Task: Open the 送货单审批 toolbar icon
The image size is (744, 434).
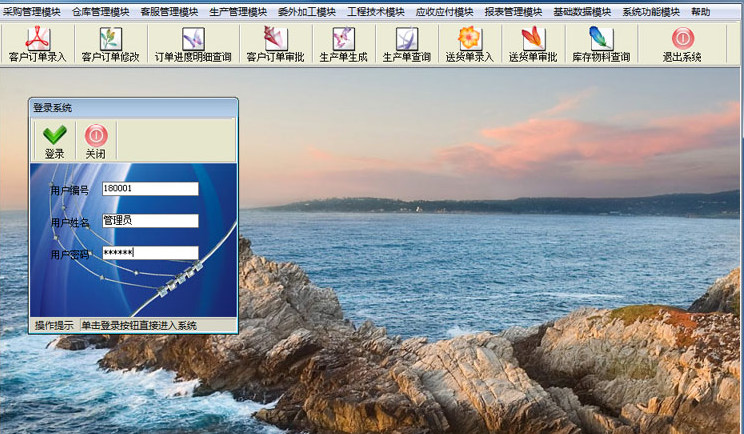Action: tap(532, 45)
